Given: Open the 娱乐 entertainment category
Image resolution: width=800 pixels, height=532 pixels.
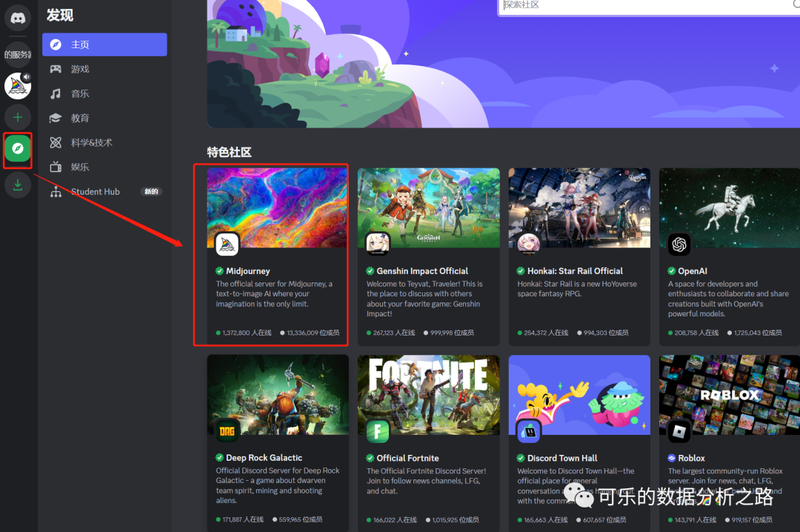Looking at the screenshot, I should tap(104, 167).
